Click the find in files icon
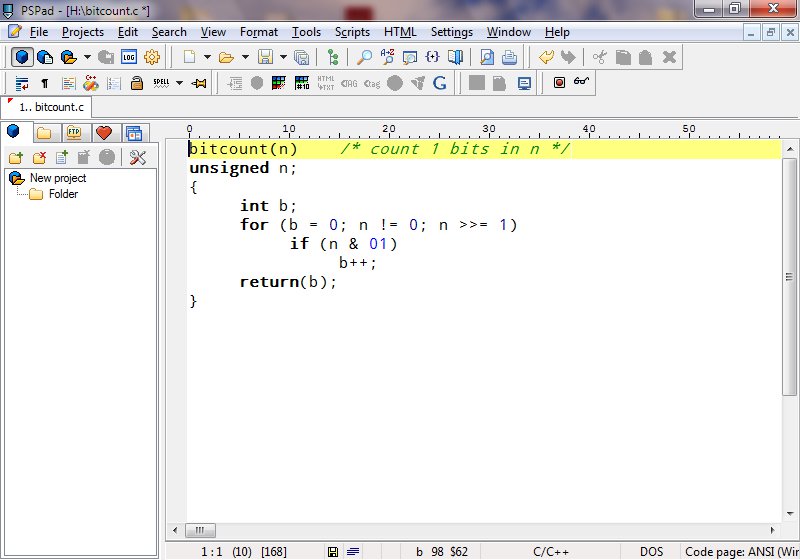 tap(410, 57)
